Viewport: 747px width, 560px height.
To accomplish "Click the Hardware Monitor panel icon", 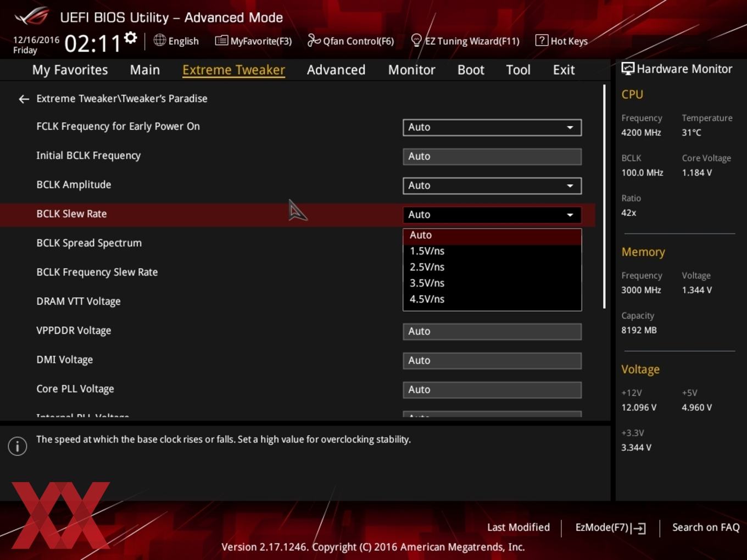I will click(628, 69).
